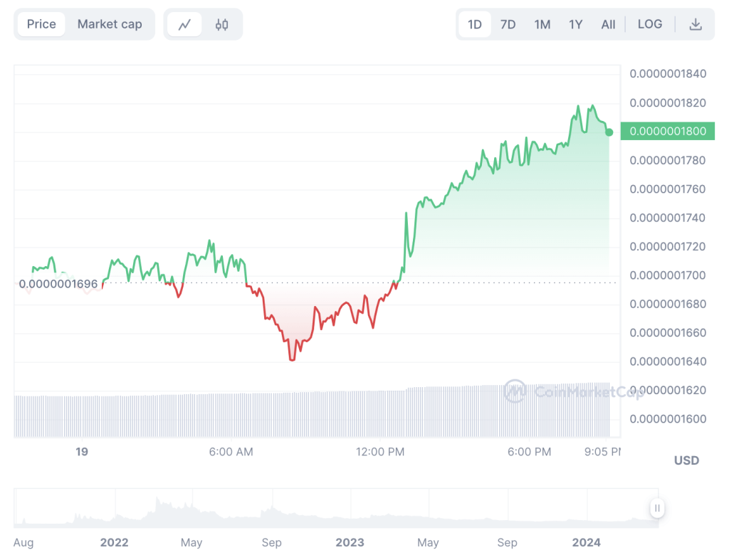Select the 1D time range

tap(475, 24)
